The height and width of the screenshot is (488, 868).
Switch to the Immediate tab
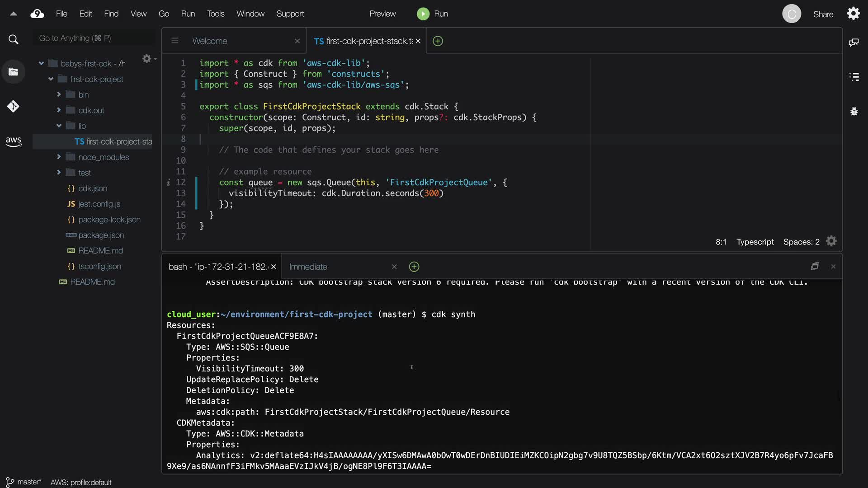tap(308, 267)
